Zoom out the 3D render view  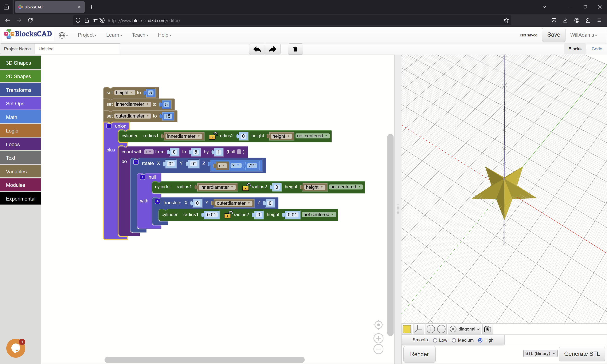[441, 329]
